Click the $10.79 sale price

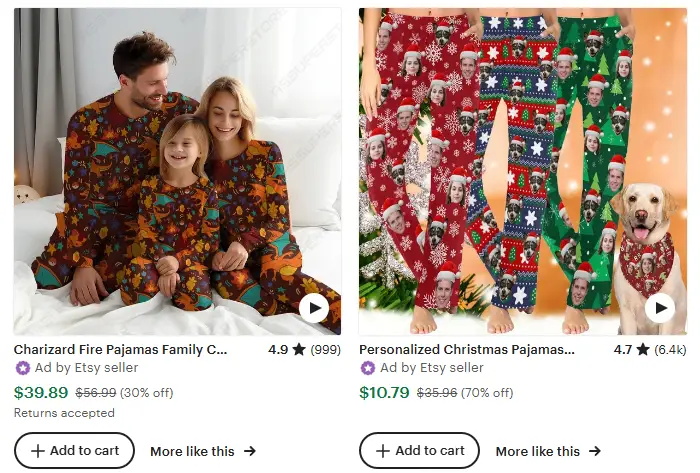[385, 392]
